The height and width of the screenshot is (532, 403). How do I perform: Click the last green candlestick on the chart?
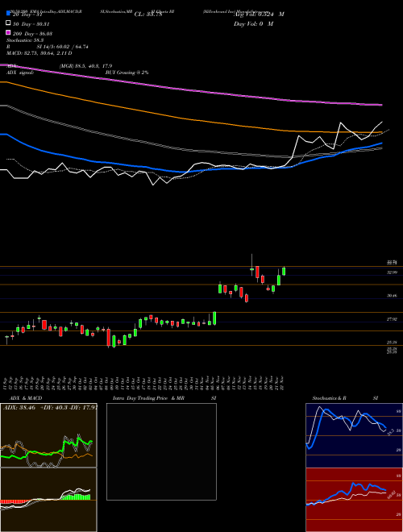(x=284, y=271)
